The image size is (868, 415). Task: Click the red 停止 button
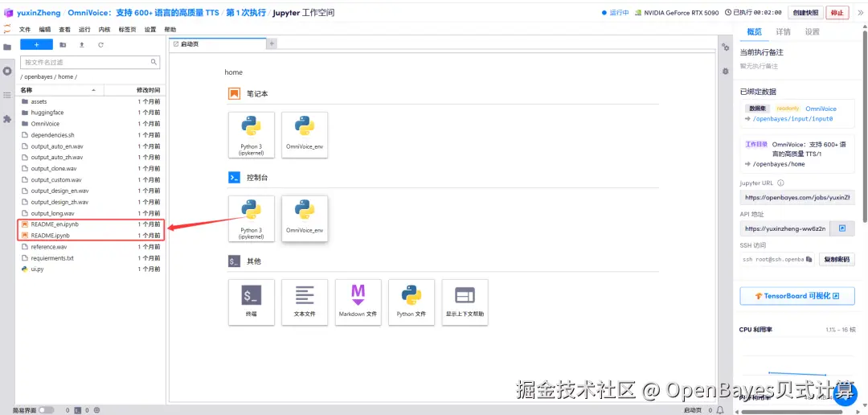(x=837, y=13)
